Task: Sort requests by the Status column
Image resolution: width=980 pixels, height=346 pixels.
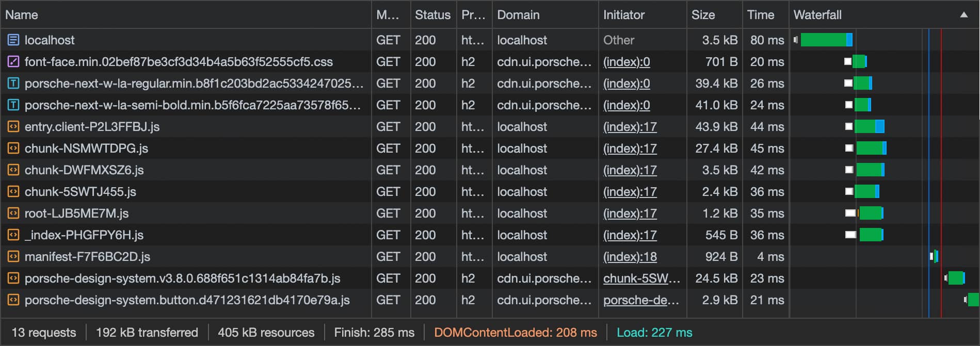Action: tap(432, 15)
